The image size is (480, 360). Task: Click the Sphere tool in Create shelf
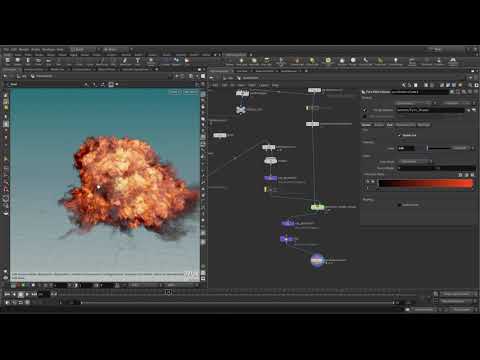(x=18, y=61)
